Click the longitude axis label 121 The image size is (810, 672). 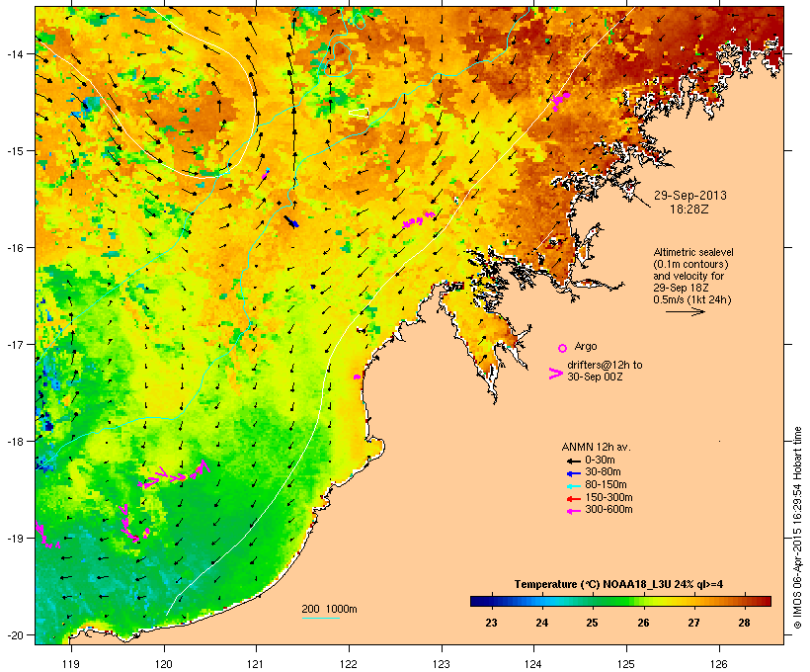coord(256,664)
